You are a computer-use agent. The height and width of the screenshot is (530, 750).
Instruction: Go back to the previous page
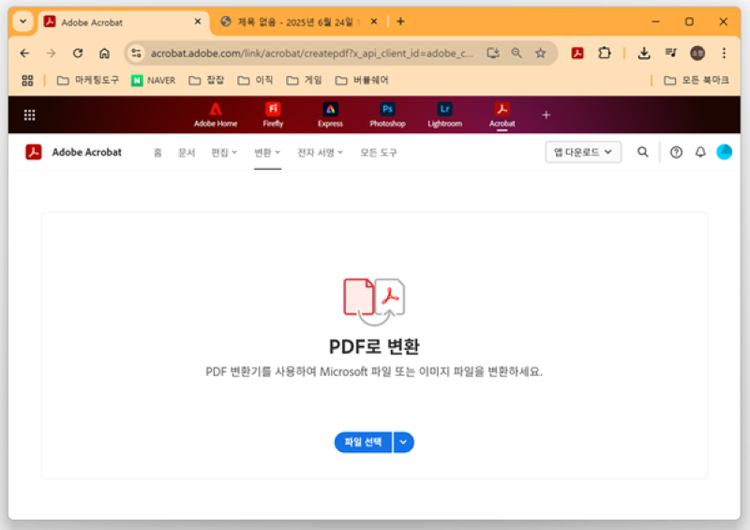point(25,53)
